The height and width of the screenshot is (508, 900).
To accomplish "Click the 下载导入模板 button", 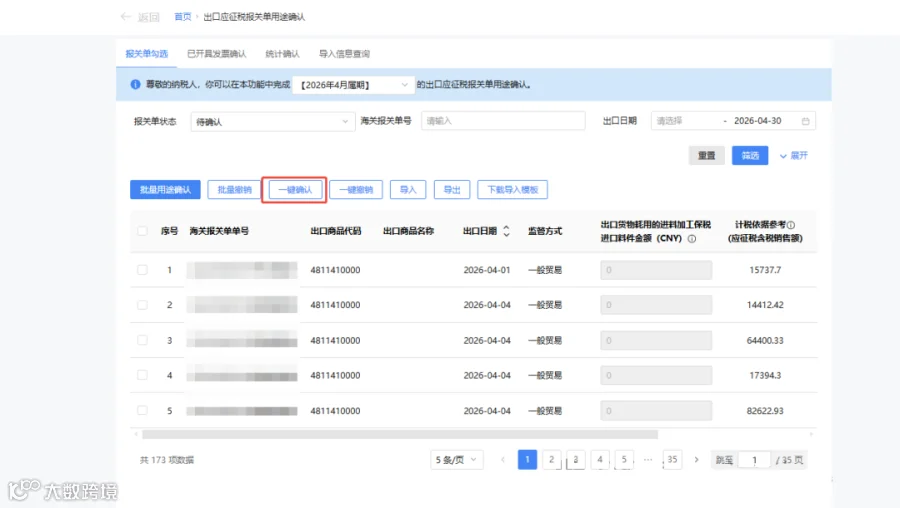I will [513, 189].
